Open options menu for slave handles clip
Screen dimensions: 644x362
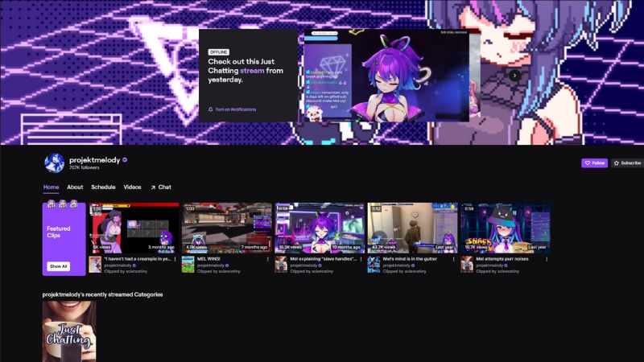coord(361,259)
